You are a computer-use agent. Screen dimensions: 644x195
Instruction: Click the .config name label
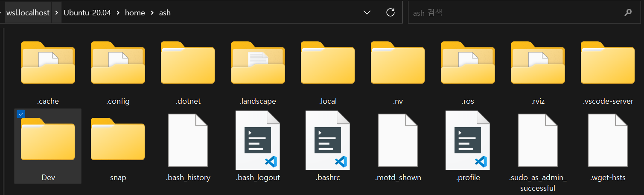118,101
